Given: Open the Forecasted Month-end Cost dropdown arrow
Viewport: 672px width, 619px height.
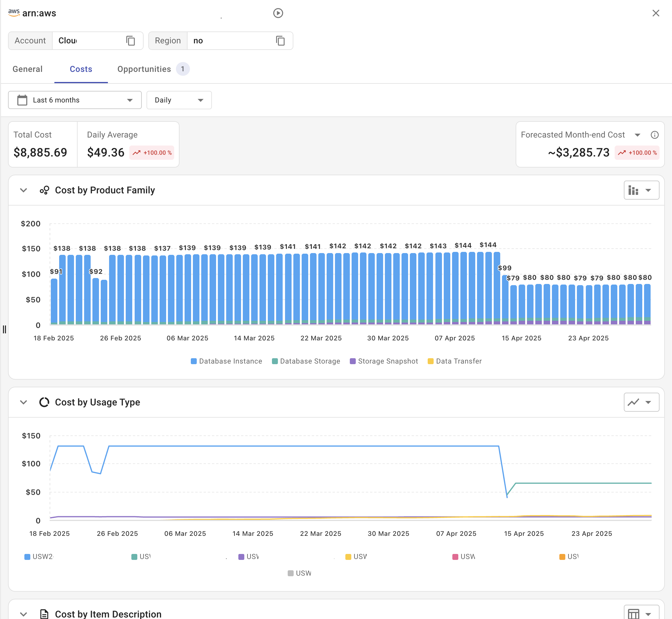Looking at the screenshot, I should [x=637, y=135].
